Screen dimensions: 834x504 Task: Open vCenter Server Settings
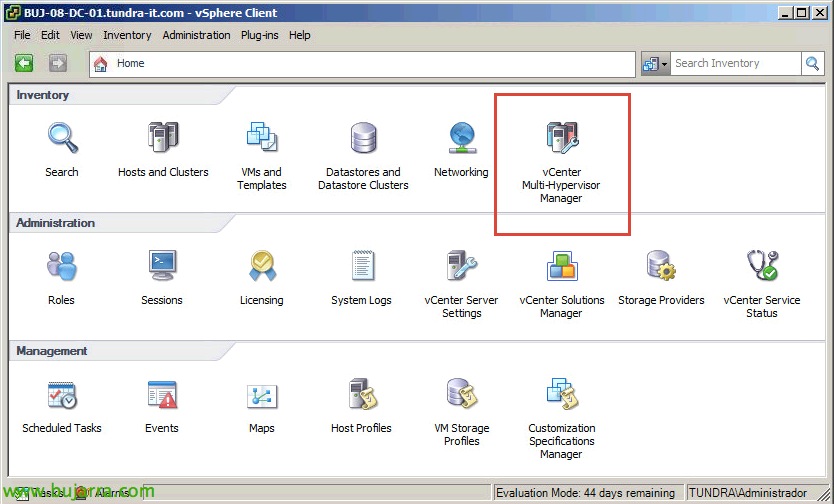point(461,265)
